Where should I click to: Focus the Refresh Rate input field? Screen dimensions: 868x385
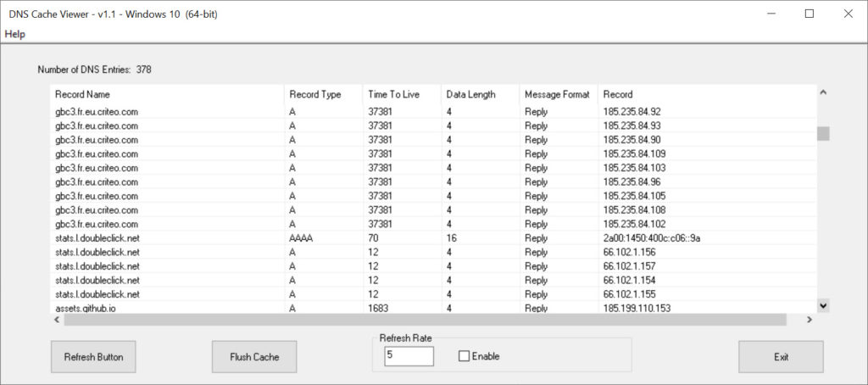(409, 355)
